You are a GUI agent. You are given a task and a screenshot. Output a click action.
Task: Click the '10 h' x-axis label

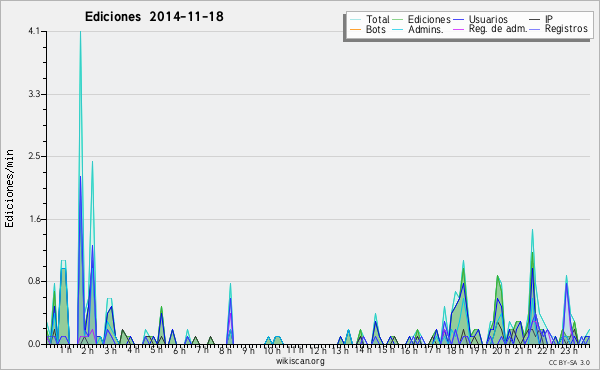tap(272, 350)
